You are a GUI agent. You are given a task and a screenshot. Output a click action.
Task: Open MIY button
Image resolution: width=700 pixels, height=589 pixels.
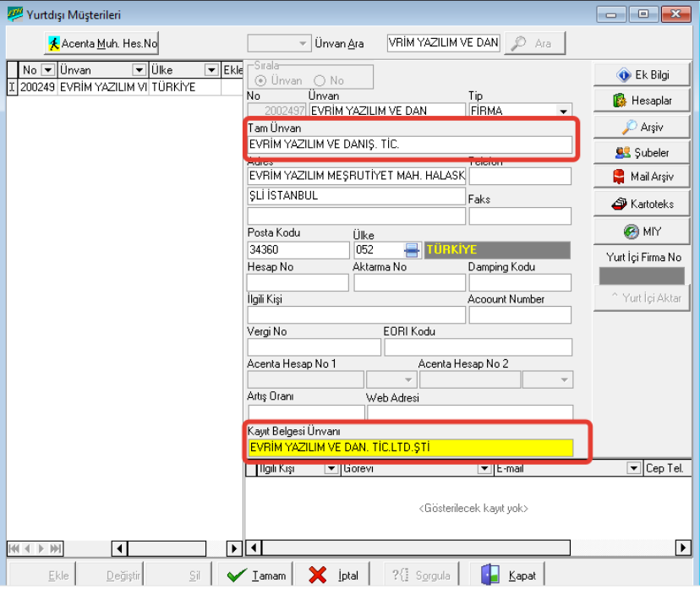642,232
